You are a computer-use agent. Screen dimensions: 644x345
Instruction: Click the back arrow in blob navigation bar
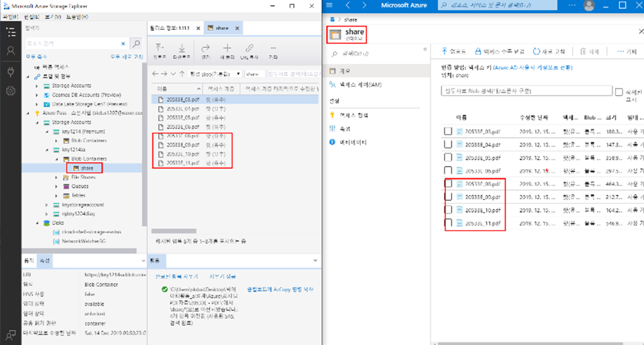[x=155, y=74]
